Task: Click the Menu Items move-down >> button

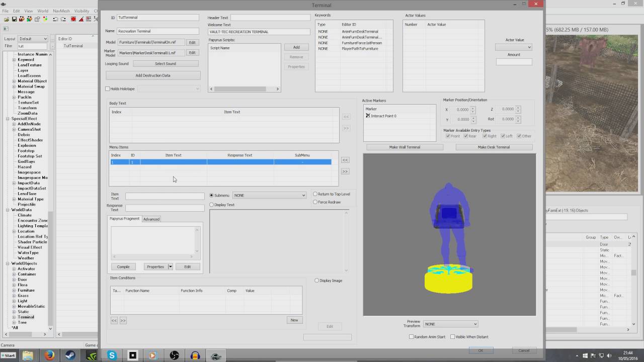Action: [345, 171]
